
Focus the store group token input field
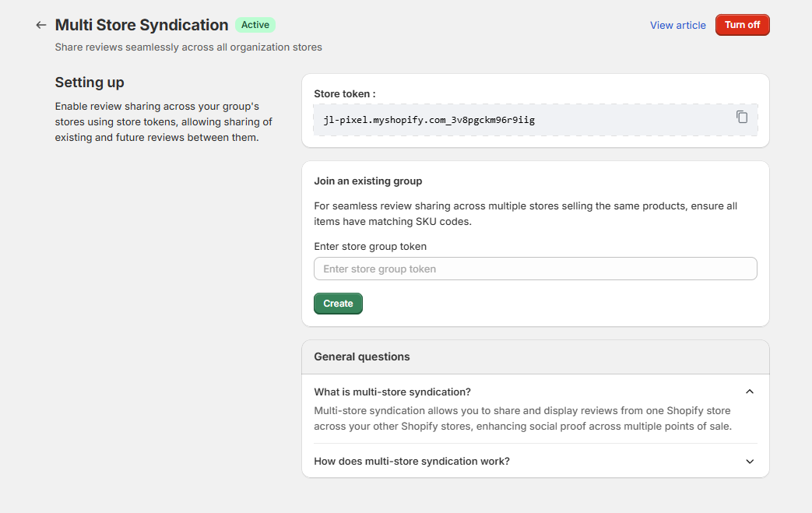click(x=535, y=268)
